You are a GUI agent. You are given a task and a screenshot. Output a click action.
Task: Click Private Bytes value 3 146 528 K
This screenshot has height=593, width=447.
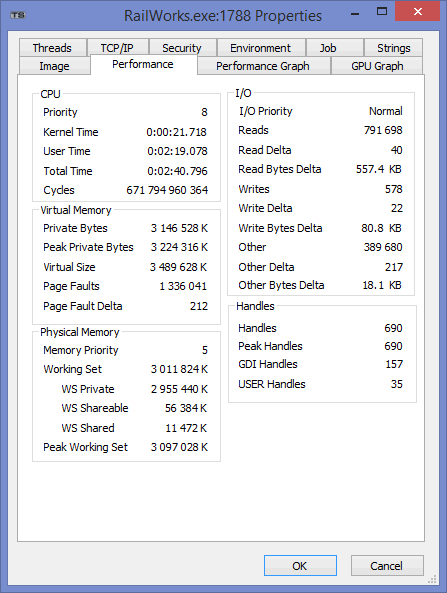pos(179,228)
